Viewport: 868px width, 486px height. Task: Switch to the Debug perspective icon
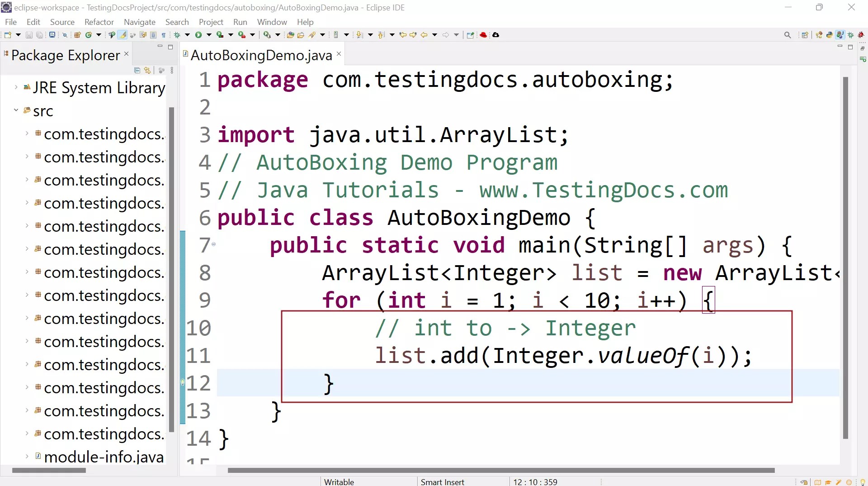click(850, 35)
